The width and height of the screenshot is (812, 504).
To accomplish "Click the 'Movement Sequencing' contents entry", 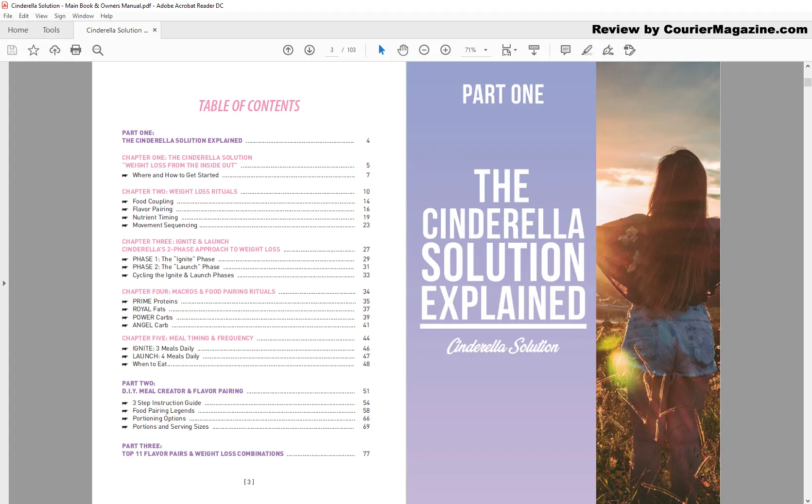I will pos(165,225).
